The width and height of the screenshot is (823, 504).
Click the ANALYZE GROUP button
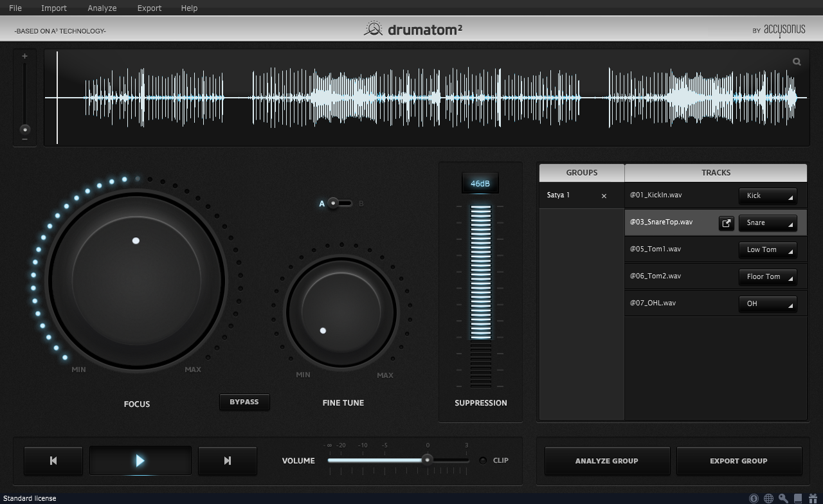tap(607, 461)
